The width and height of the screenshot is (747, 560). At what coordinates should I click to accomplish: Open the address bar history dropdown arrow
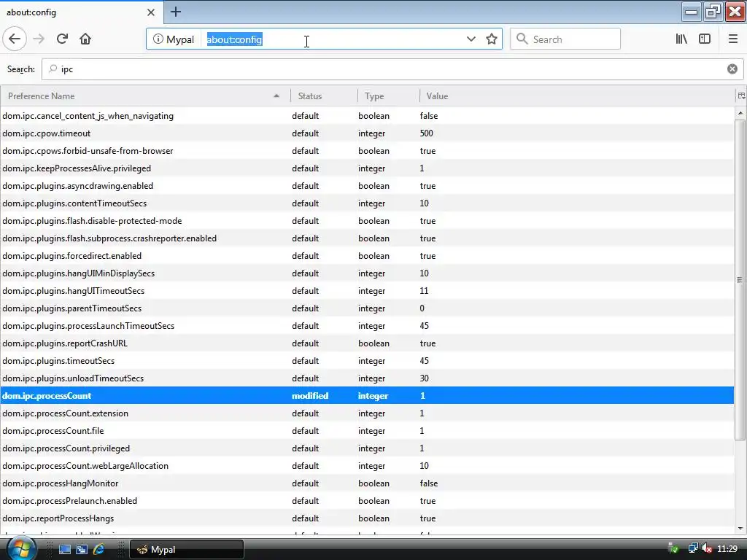471,39
